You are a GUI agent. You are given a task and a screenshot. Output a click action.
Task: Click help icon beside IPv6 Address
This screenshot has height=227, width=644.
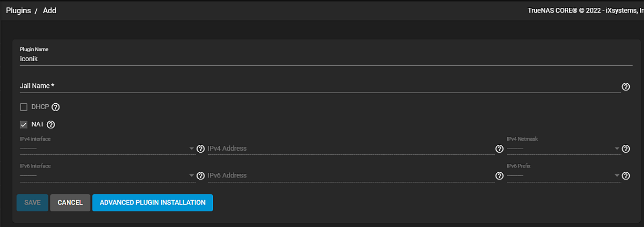click(x=499, y=176)
